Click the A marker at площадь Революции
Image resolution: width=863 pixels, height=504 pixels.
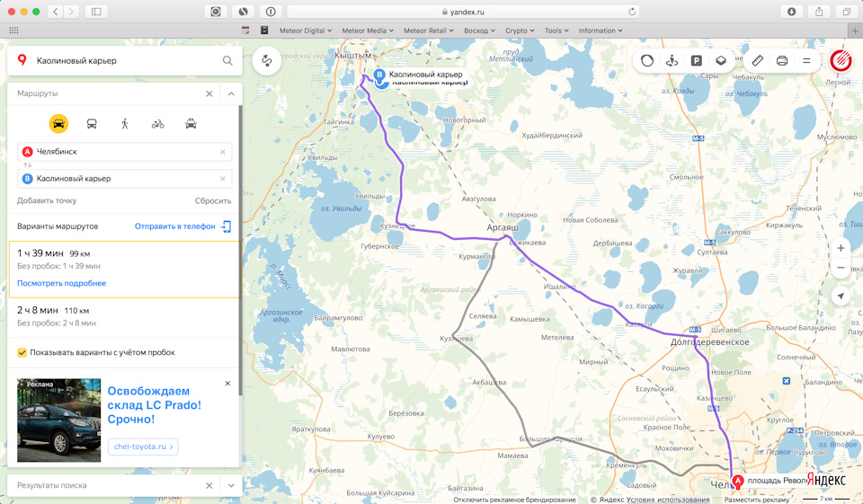[x=738, y=481]
